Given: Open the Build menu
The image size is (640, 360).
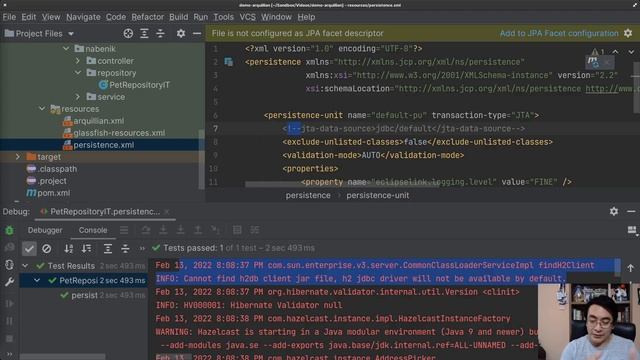Looking at the screenshot, I should [x=179, y=17].
